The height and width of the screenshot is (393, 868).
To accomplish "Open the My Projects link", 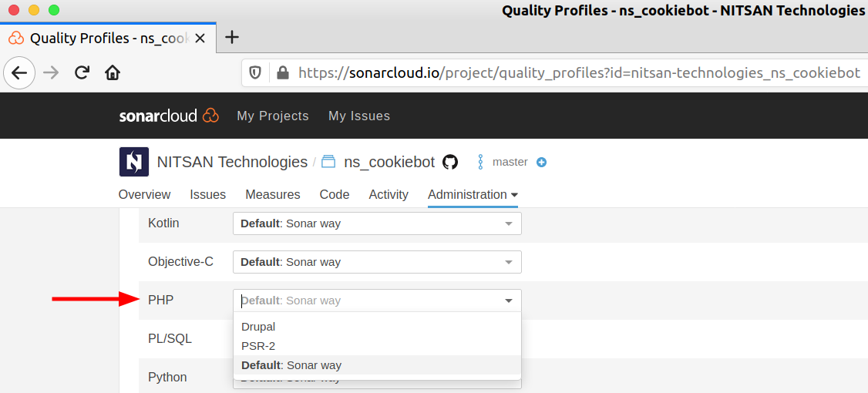I will tap(273, 116).
